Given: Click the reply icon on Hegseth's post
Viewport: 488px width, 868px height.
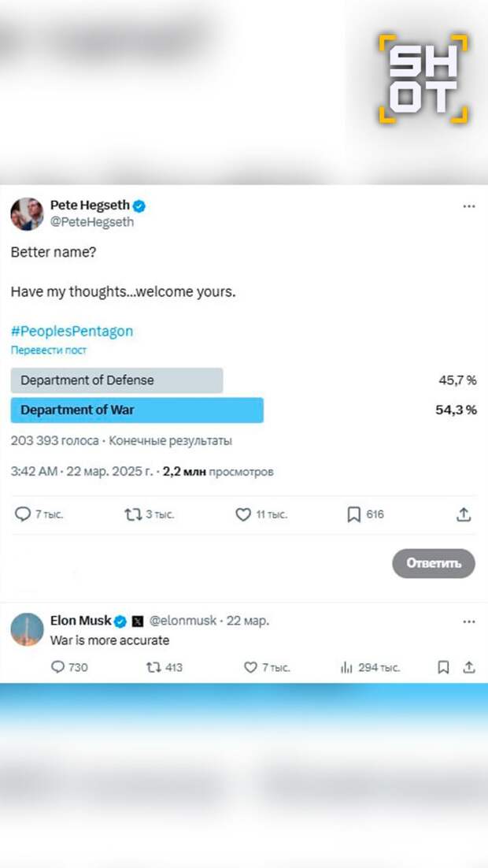Looking at the screenshot, I should pyautogui.click(x=23, y=514).
